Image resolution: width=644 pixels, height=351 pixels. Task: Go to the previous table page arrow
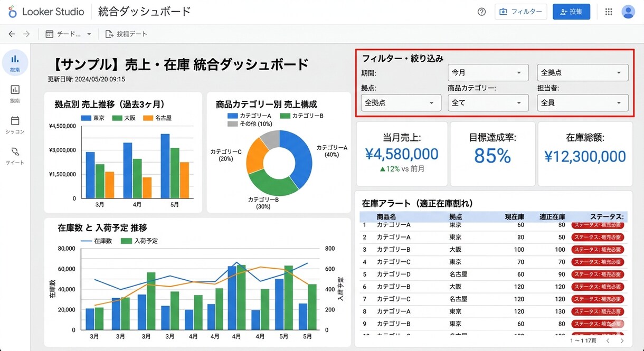(608, 341)
